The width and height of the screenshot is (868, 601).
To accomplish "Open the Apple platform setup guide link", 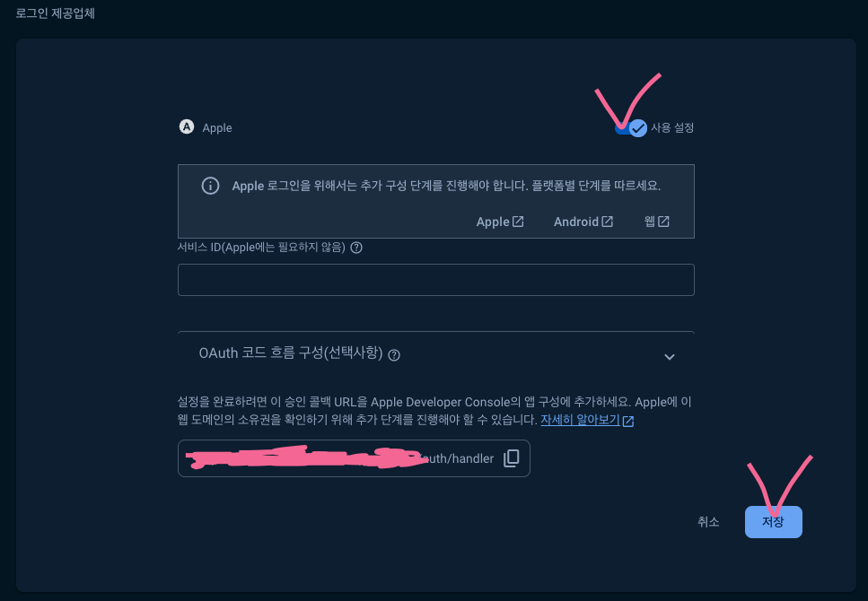I will tap(500, 222).
